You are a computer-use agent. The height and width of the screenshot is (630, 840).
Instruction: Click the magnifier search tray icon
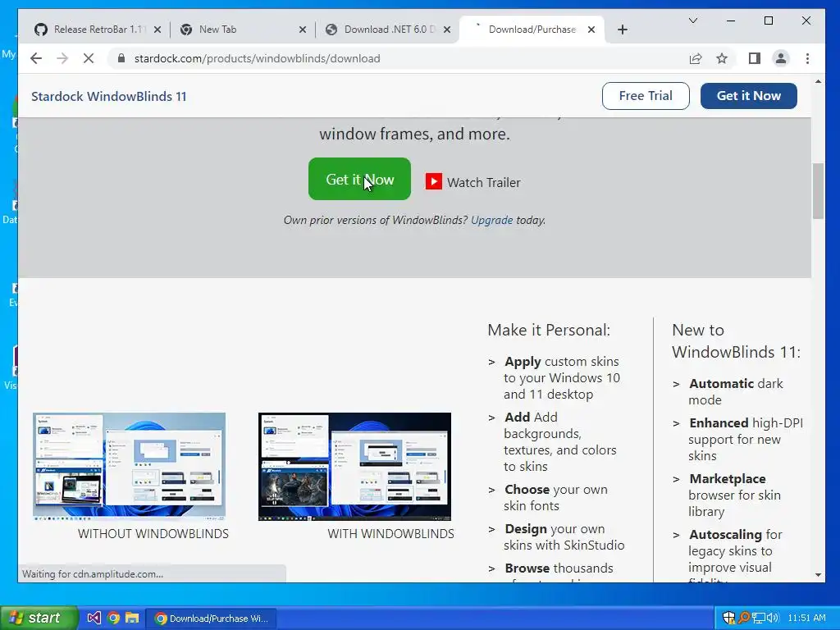click(x=744, y=618)
